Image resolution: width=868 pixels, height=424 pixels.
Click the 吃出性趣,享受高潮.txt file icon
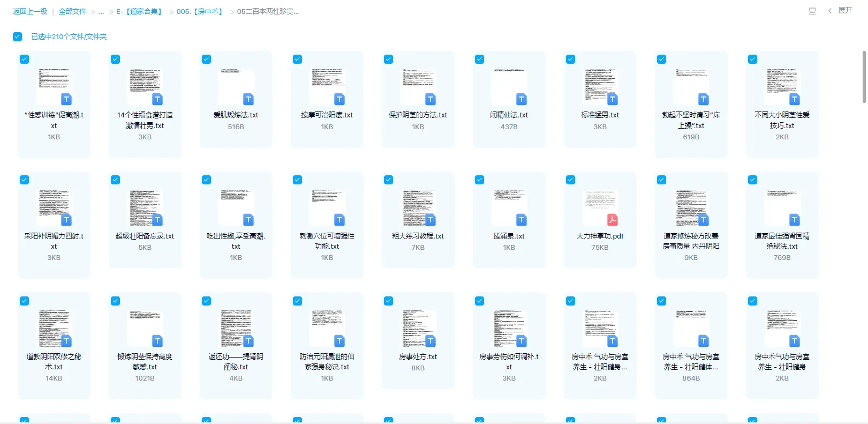pyautogui.click(x=236, y=208)
